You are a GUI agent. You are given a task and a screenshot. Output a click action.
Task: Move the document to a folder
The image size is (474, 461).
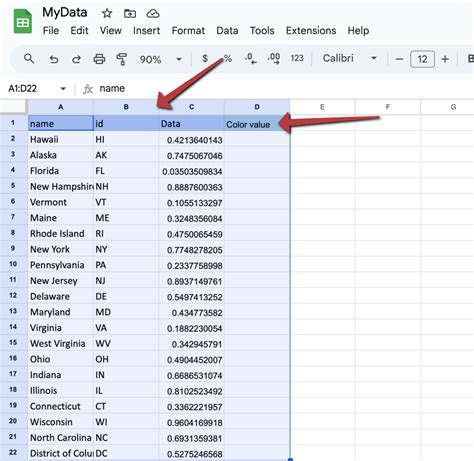(130, 13)
